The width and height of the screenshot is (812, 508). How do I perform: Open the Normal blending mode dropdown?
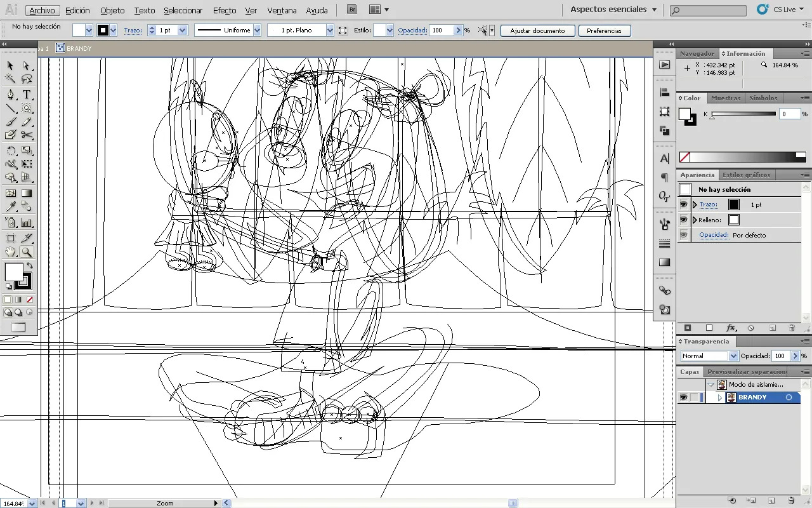pyautogui.click(x=709, y=356)
